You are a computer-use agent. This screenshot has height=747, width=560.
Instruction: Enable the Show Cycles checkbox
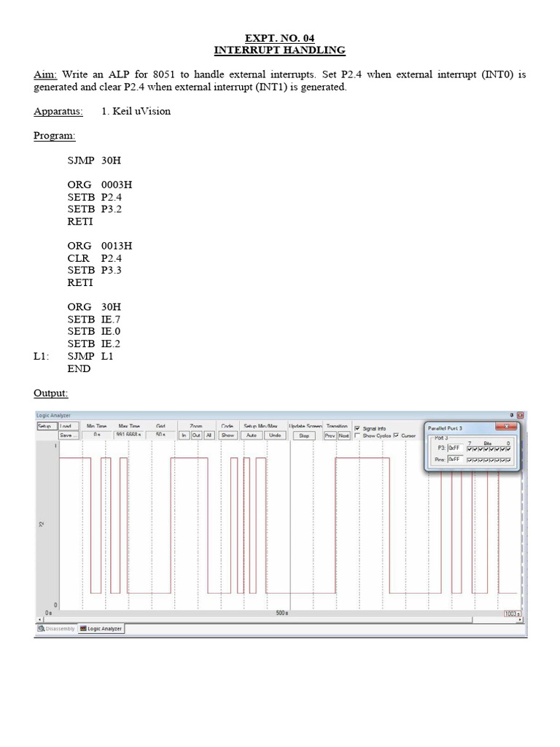357,436
